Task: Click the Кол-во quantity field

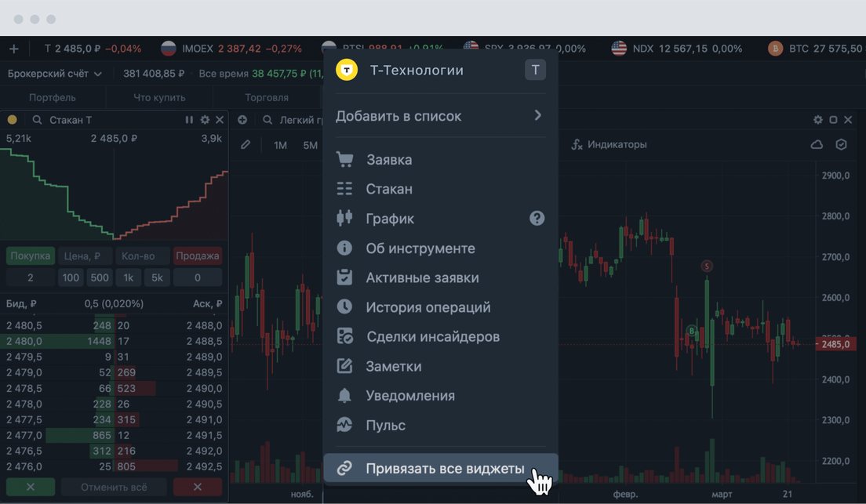Action: 143,256
